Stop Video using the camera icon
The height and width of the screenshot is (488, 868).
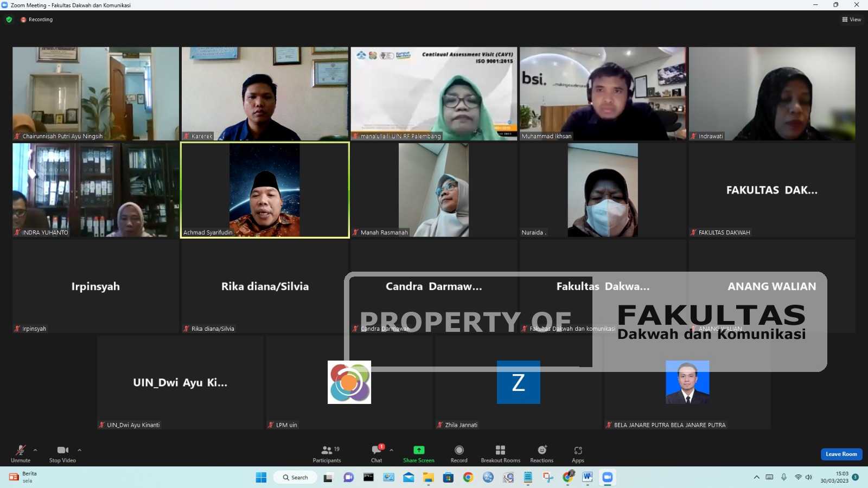pyautogui.click(x=62, y=450)
